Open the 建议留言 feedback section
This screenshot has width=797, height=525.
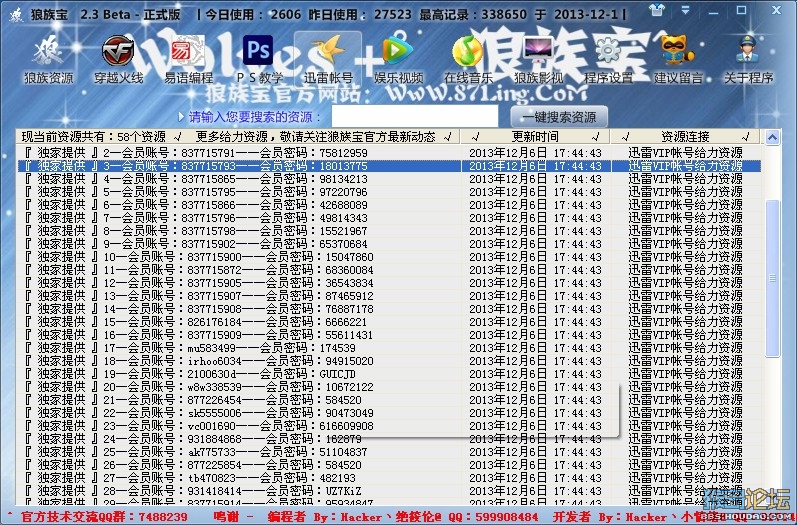click(678, 60)
